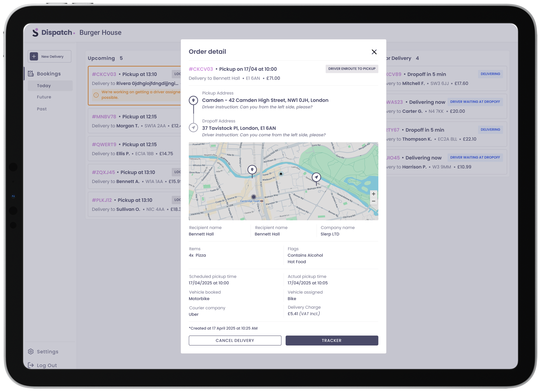
Task: Zoom out on the map
Action: pyautogui.click(x=373, y=201)
